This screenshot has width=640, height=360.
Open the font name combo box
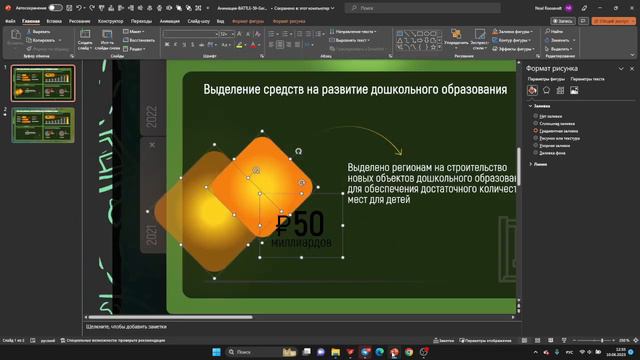pyautogui.click(x=191, y=34)
